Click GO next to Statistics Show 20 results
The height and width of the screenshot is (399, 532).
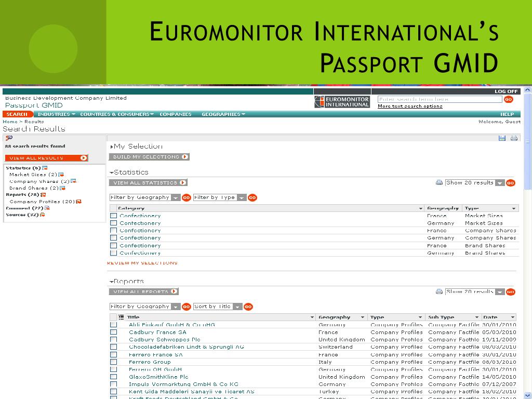tap(510, 183)
